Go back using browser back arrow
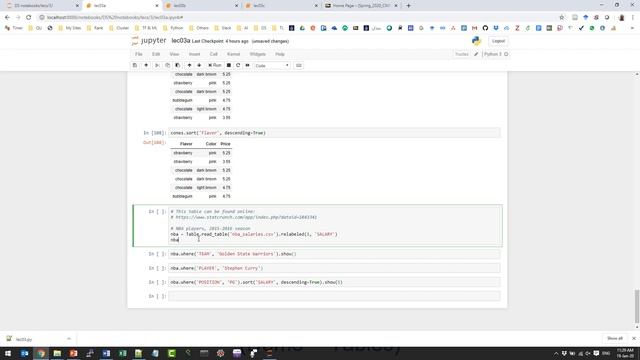Image resolution: width=640 pixels, height=360 pixels. point(7,18)
